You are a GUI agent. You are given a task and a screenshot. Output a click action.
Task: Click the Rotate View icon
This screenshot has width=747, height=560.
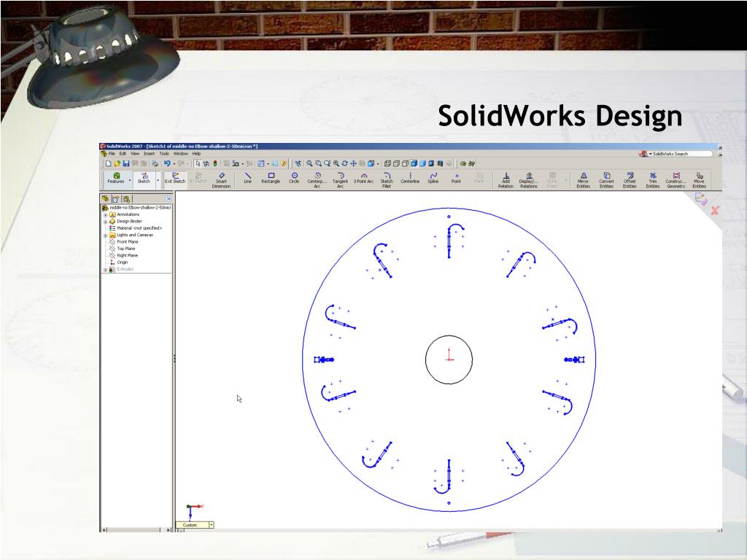(x=344, y=163)
